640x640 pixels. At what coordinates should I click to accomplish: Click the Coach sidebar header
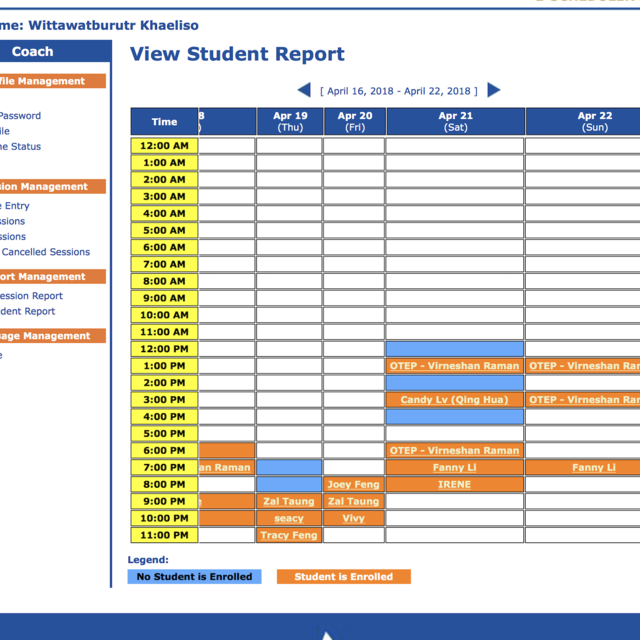pyautogui.click(x=55, y=51)
